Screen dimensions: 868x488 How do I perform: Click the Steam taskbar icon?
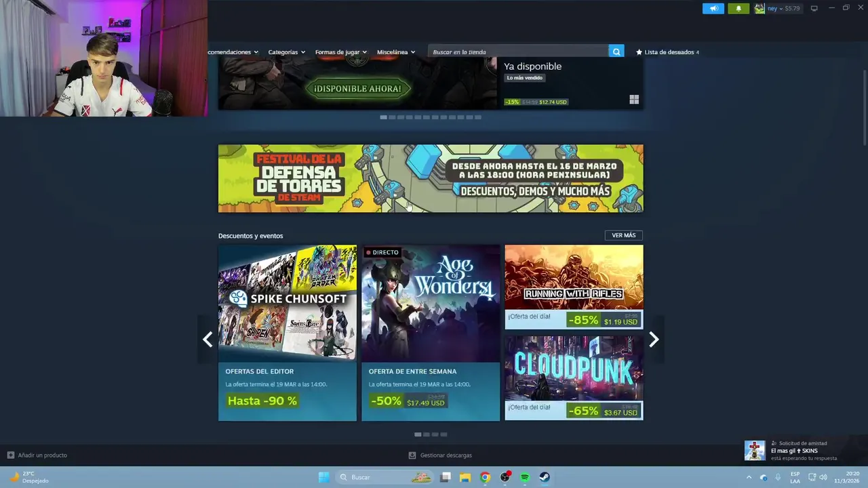[x=545, y=477]
